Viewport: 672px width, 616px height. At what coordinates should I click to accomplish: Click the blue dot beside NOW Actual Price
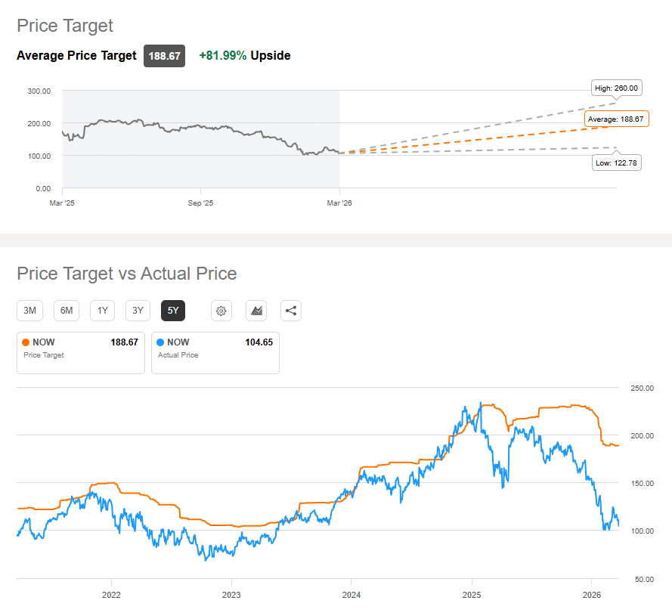point(162,342)
